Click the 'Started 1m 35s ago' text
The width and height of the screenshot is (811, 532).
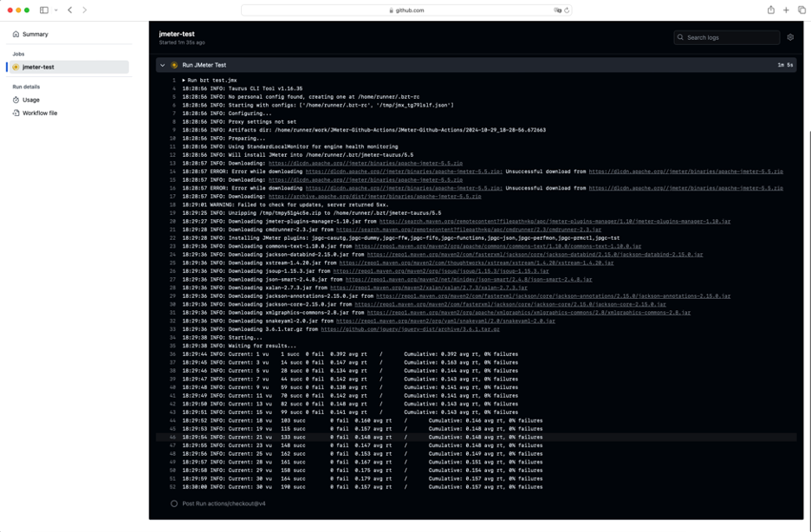(x=182, y=42)
